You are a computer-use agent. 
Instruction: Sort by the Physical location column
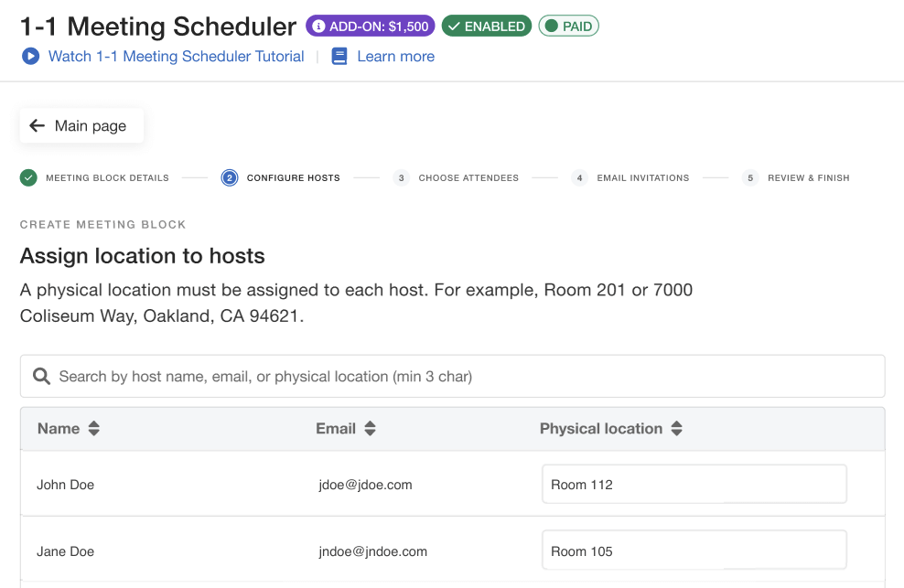(x=676, y=428)
